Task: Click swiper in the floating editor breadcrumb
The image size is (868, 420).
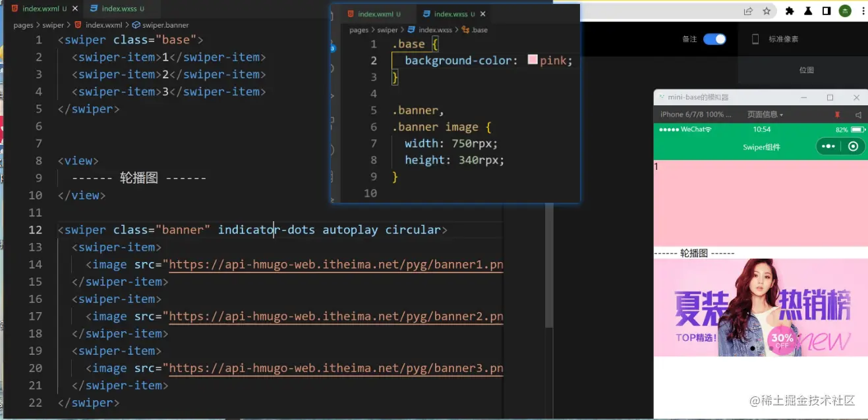Action: [x=388, y=30]
